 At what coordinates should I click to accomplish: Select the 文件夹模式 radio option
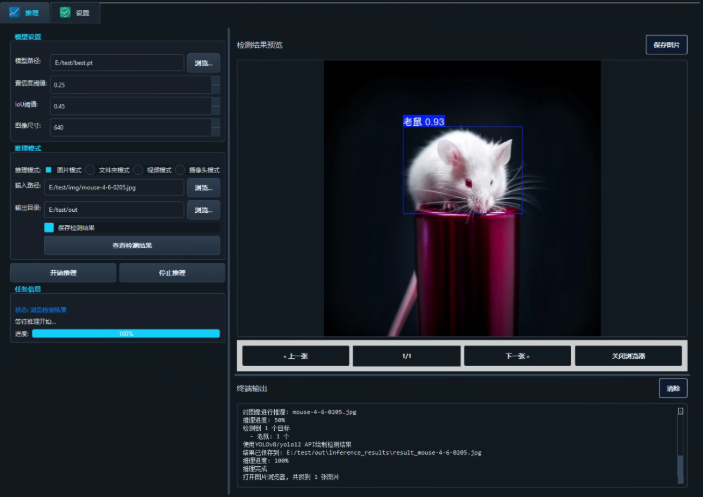[90, 170]
